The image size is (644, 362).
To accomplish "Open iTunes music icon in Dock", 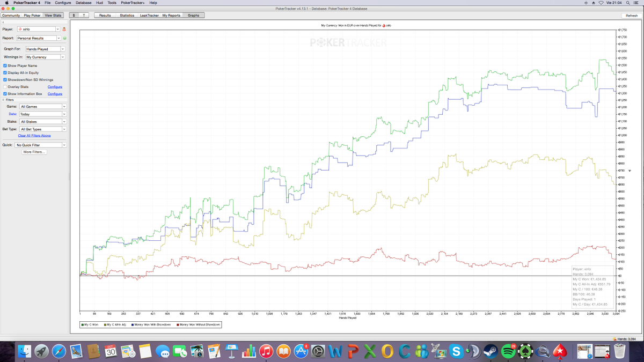I will [267, 351].
